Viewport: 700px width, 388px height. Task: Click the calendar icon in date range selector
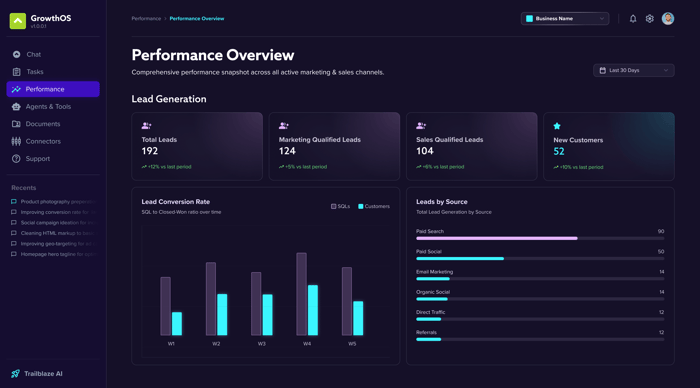[603, 71]
